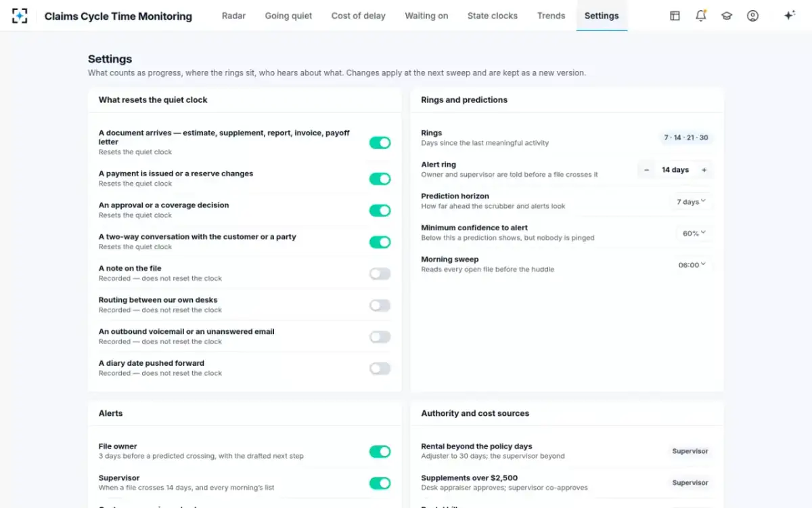812x508 pixels.
Task: Open the graduation cap learning icon
Action: [x=727, y=16]
